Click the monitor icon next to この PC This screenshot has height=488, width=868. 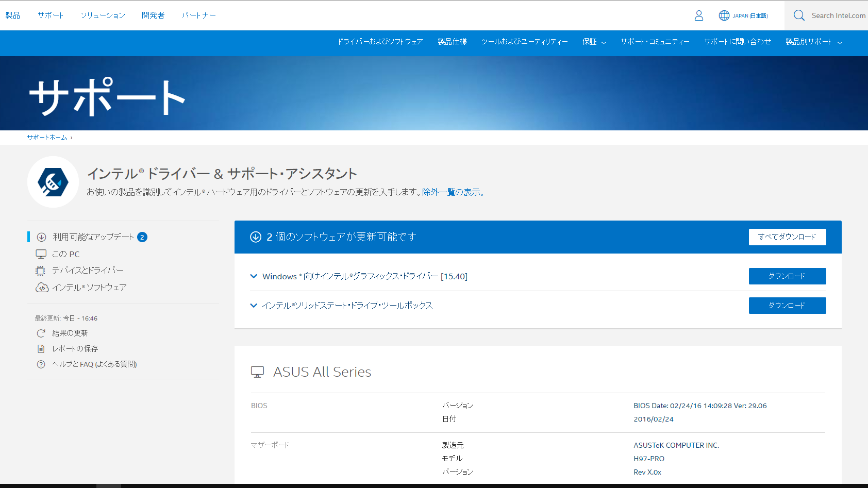click(41, 254)
